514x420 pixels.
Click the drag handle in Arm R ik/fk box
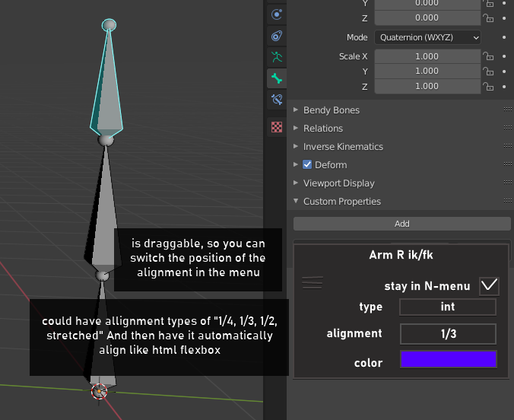coord(312,283)
